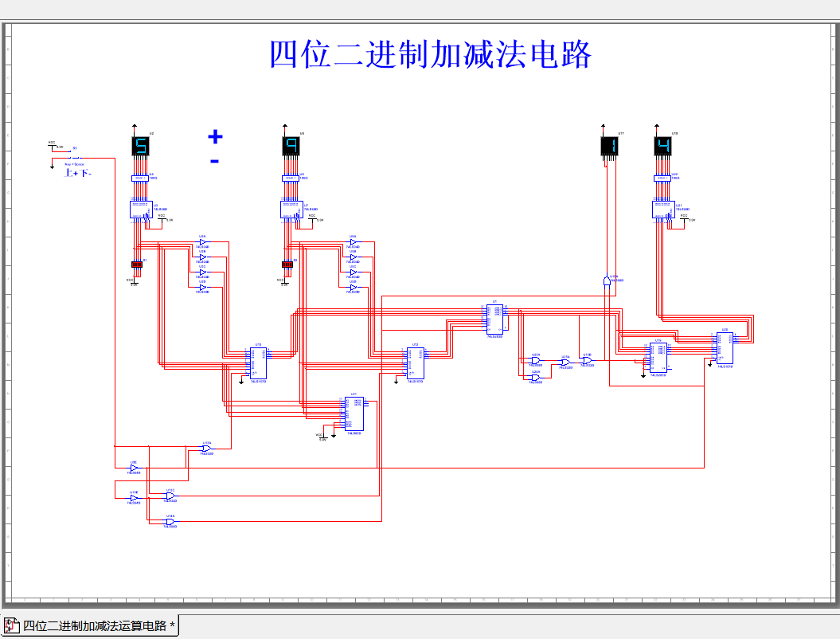Select the U13B OR gate
840x639 pixels.
click(x=587, y=361)
